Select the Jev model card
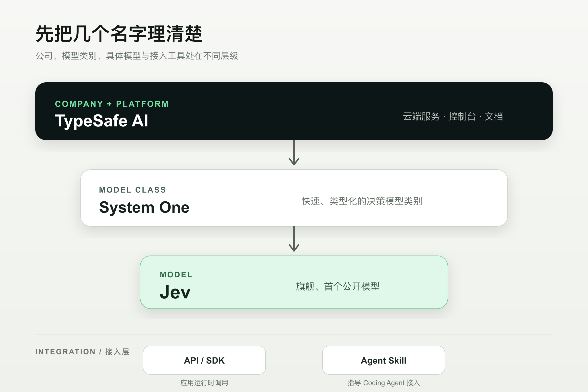The height and width of the screenshot is (392, 588). coord(294,282)
